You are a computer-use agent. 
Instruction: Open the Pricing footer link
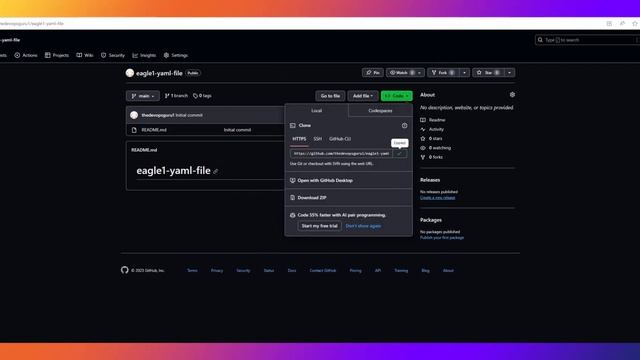[355, 271]
